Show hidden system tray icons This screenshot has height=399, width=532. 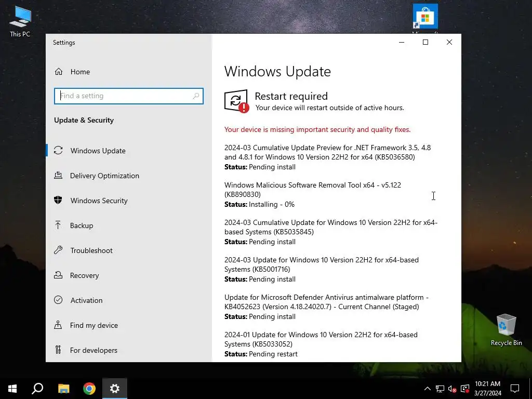(x=428, y=389)
